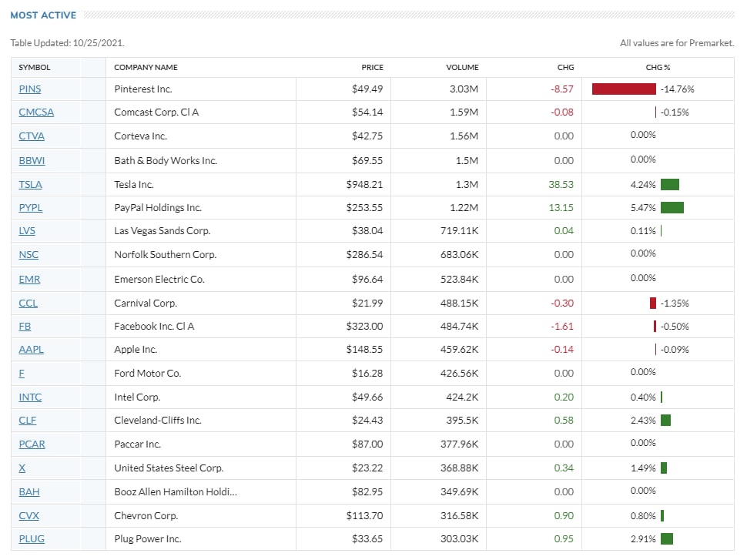Image resolution: width=747 pixels, height=560 pixels.
Task: Click Plug Power's green 2.91% change bar
Action: [667, 539]
